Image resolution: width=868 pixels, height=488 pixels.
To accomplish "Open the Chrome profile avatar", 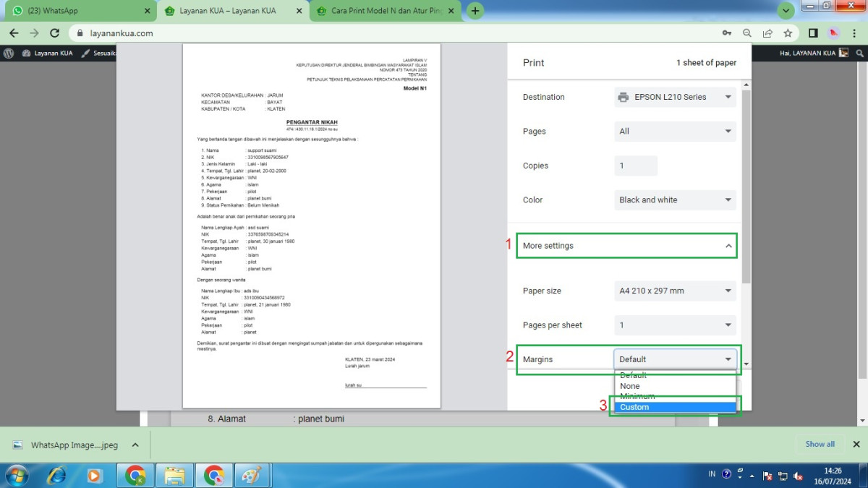I will [x=833, y=33].
